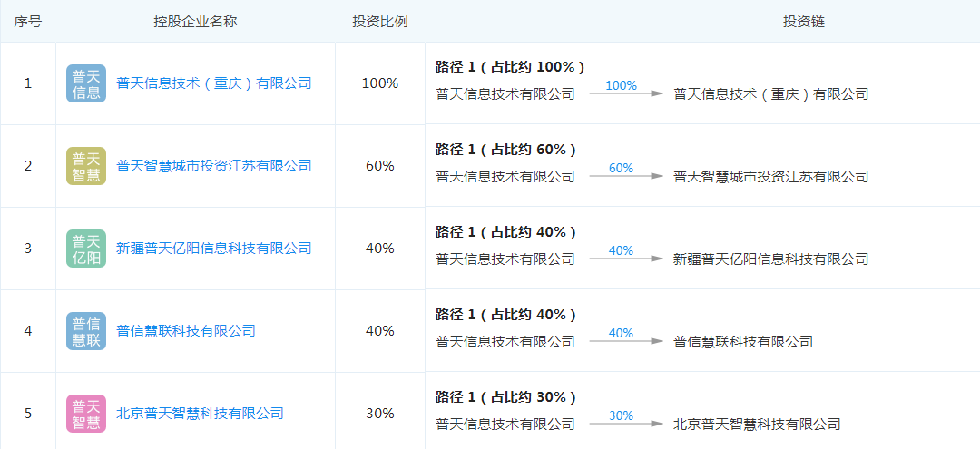
Task: Open 普信慧联科技有限公司 link in name column
Action: click(186, 331)
